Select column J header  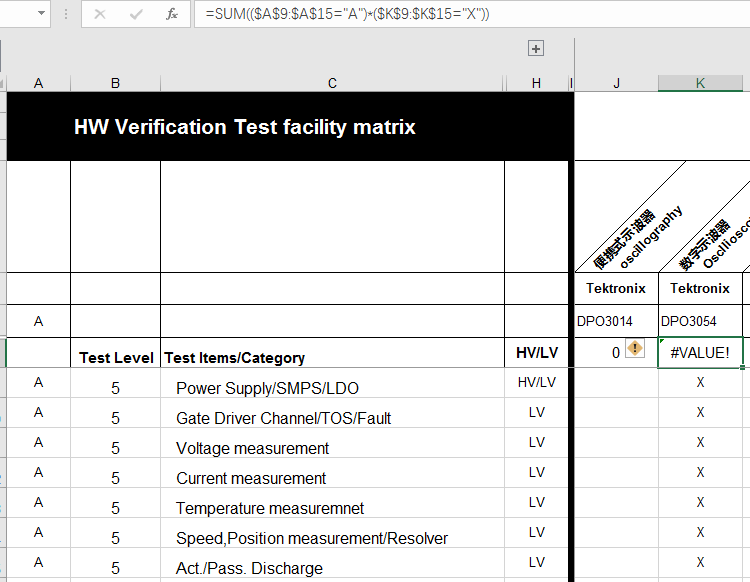point(617,83)
